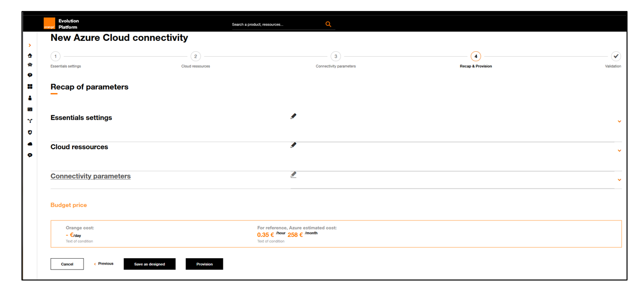The width and height of the screenshot is (644, 293).
Task: Click the Essentials settings section heading
Action: pos(81,118)
